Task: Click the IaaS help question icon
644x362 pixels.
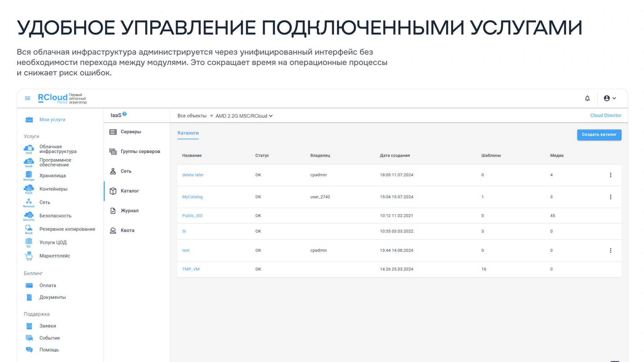Action: [x=125, y=114]
